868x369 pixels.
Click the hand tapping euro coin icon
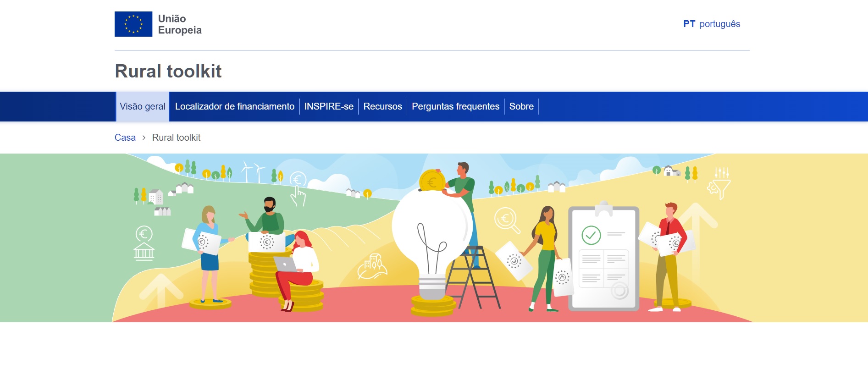point(298,189)
